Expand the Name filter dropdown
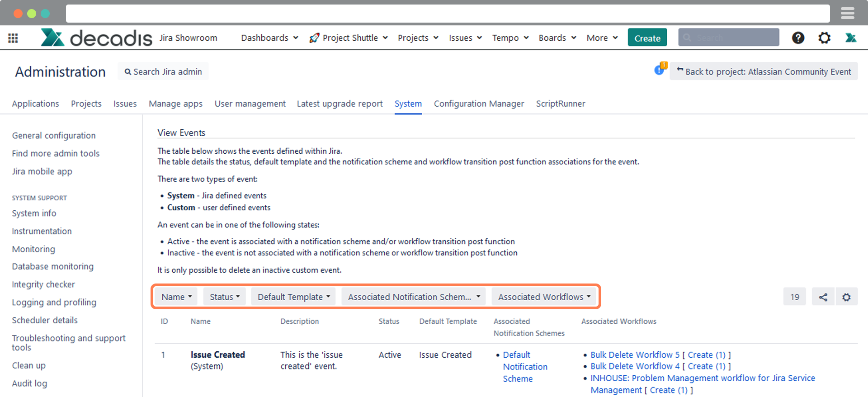The image size is (868, 397). (176, 297)
